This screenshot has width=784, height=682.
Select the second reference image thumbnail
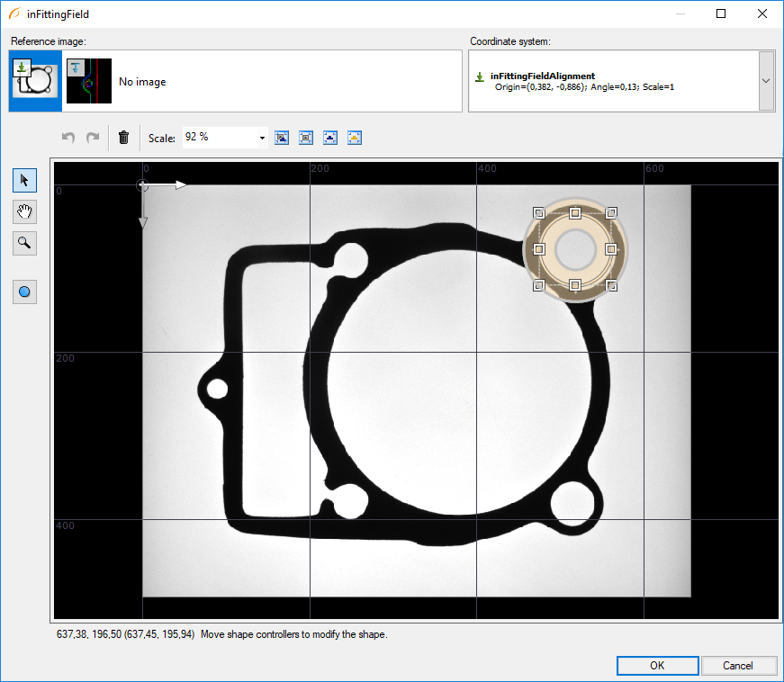tap(89, 81)
